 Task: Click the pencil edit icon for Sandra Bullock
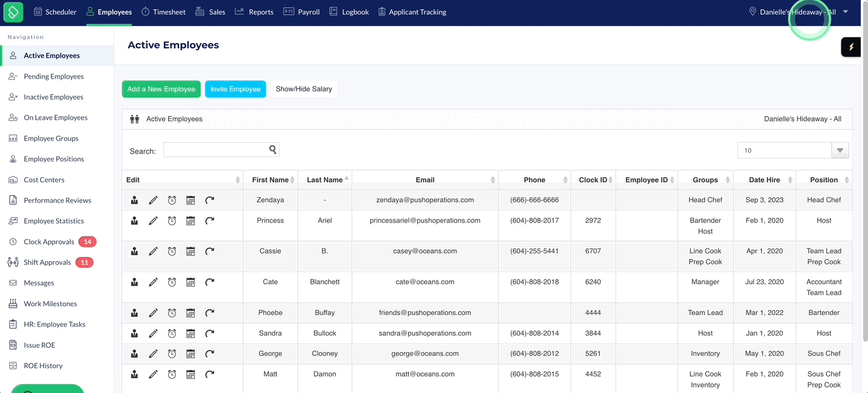pos(153,333)
